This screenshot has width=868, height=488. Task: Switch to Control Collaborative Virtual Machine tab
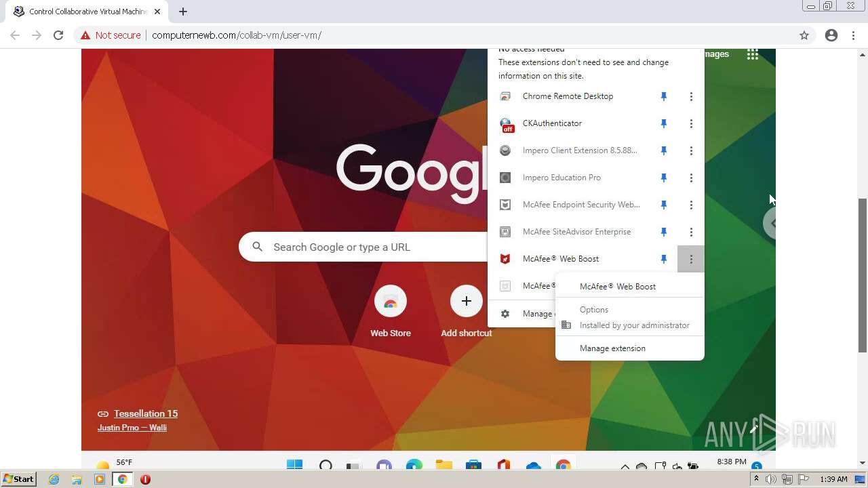[87, 12]
